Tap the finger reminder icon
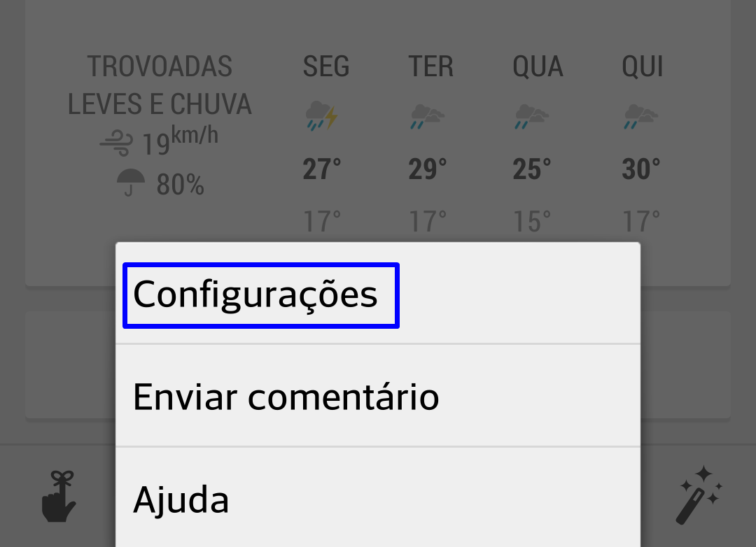Screen dimensions: 756x547 (x=58, y=497)
